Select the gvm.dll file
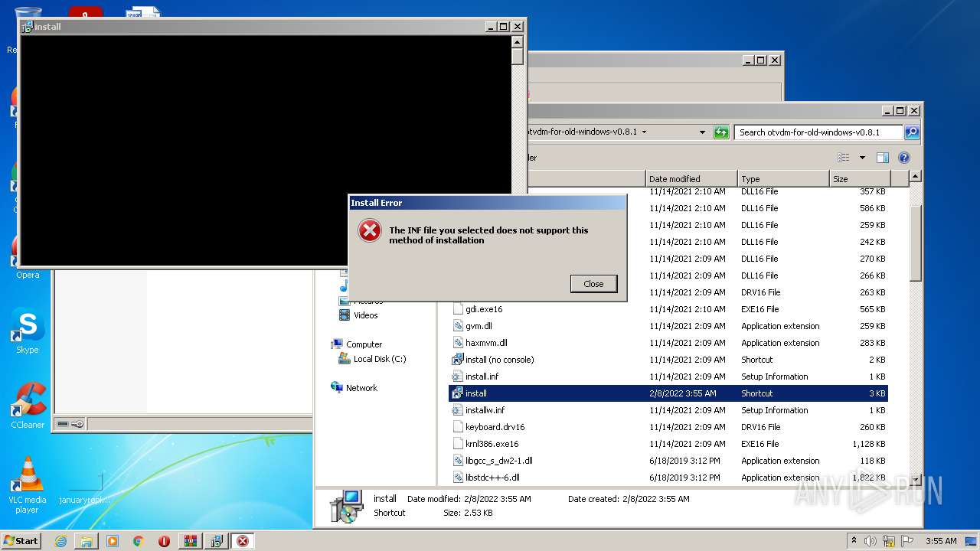The image size is (980, 551). tap(479, 326)
